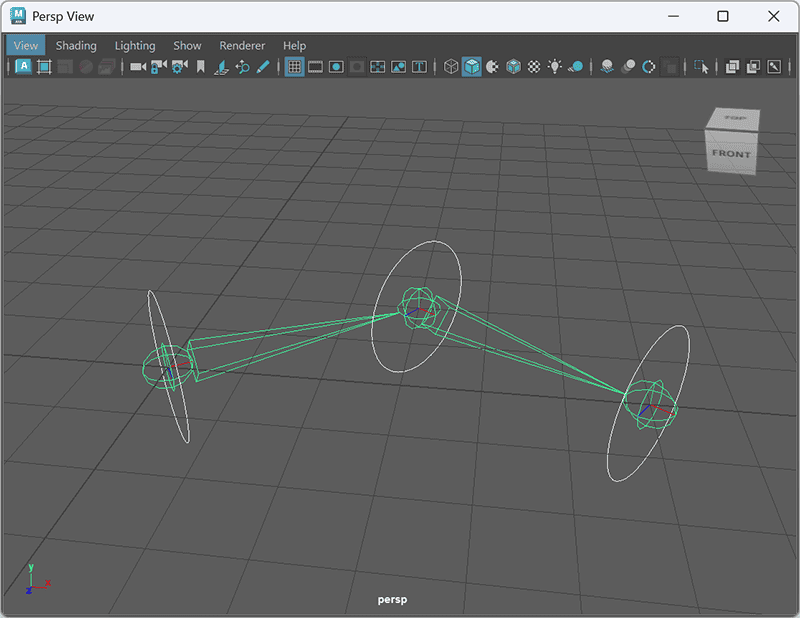
Task: Click FRONT face of the ViewCube
Action: pos(730,153)
